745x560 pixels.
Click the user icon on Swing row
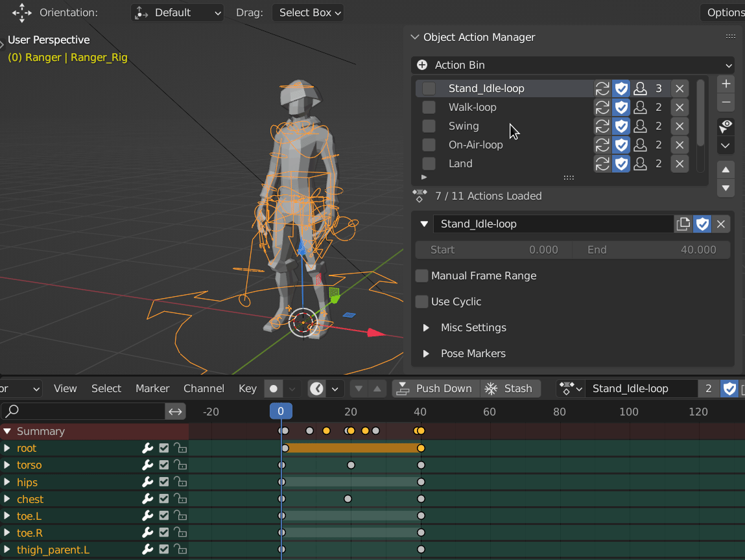[640, 126]
